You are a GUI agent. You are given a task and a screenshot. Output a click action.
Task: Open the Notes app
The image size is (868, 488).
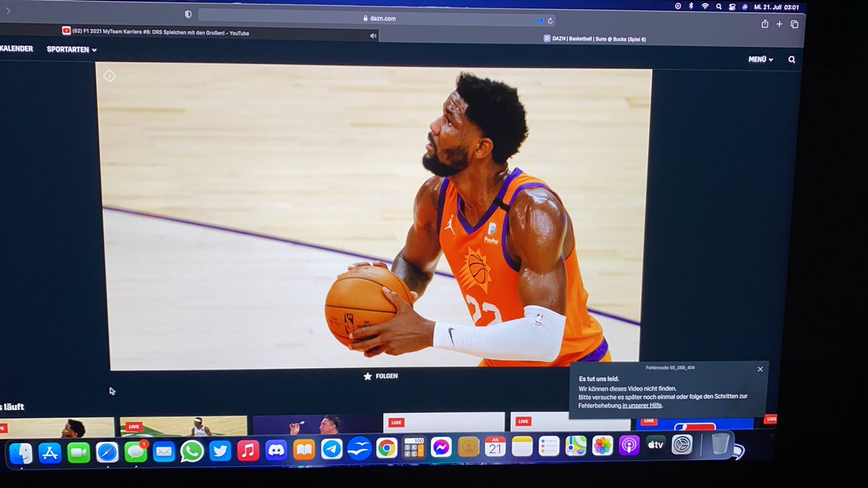(x=522, y=447)
